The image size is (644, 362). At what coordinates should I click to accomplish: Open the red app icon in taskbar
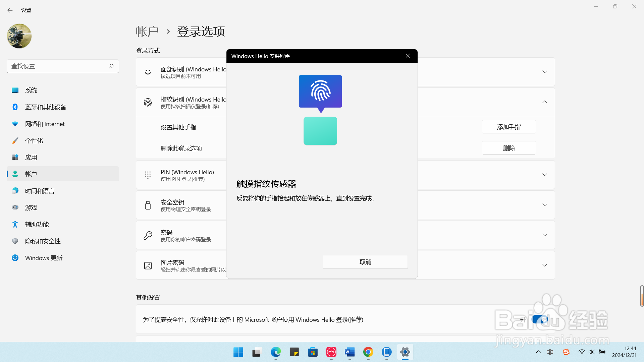pos(331,352)
